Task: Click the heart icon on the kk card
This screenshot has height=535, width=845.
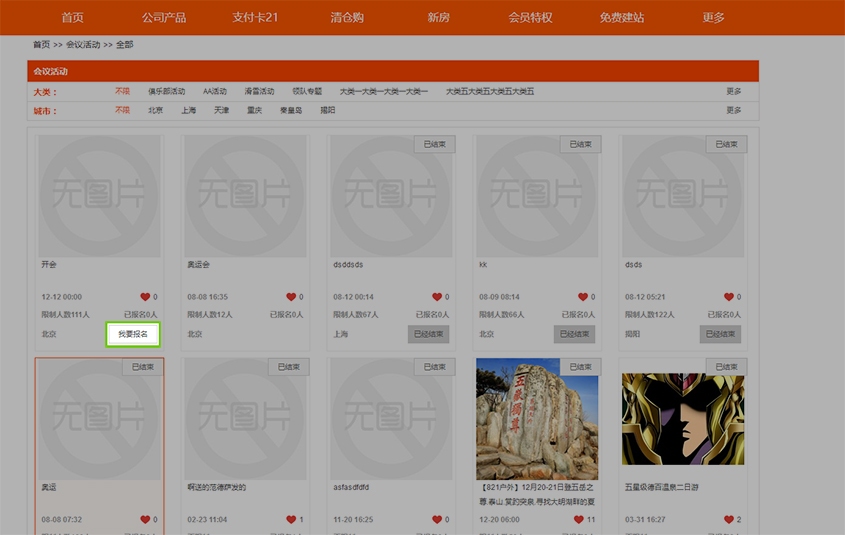Action: click(x=583, y=297)
